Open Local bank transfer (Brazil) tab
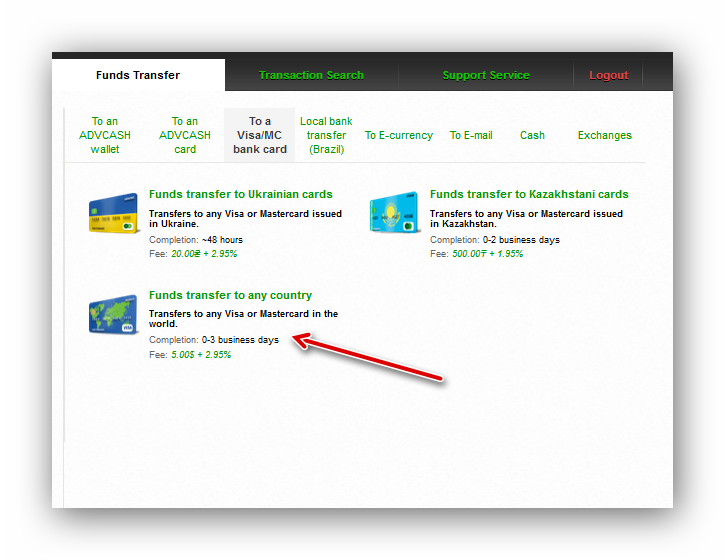The image size is (725, 560). [x=326, y=135]
